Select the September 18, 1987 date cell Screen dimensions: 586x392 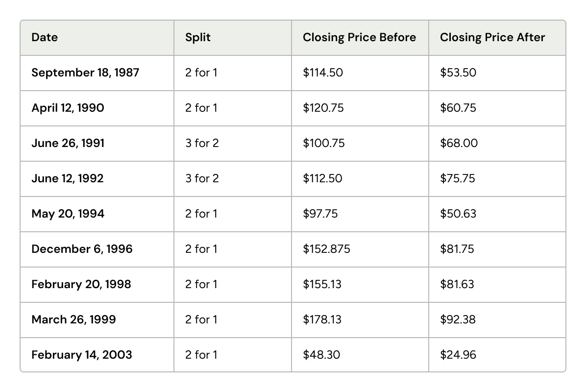click(x=85, y=73)
